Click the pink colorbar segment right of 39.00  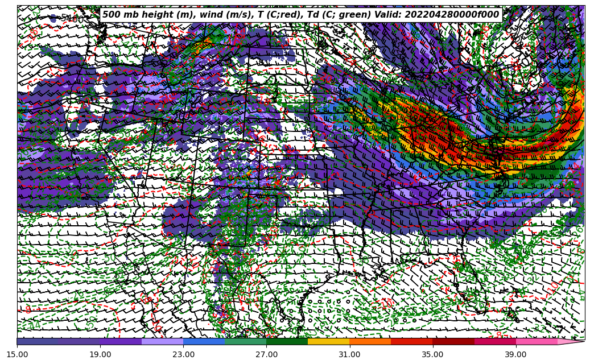click(536, 341)
